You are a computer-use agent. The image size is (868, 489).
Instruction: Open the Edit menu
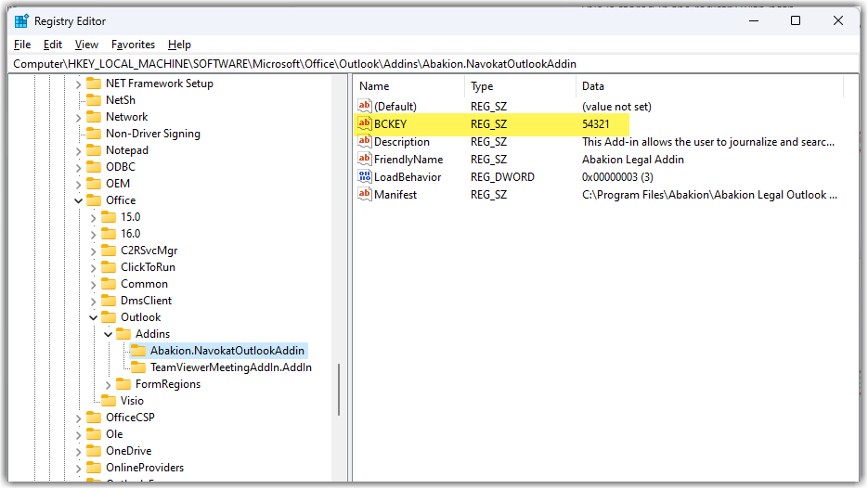tap(53, 45)
